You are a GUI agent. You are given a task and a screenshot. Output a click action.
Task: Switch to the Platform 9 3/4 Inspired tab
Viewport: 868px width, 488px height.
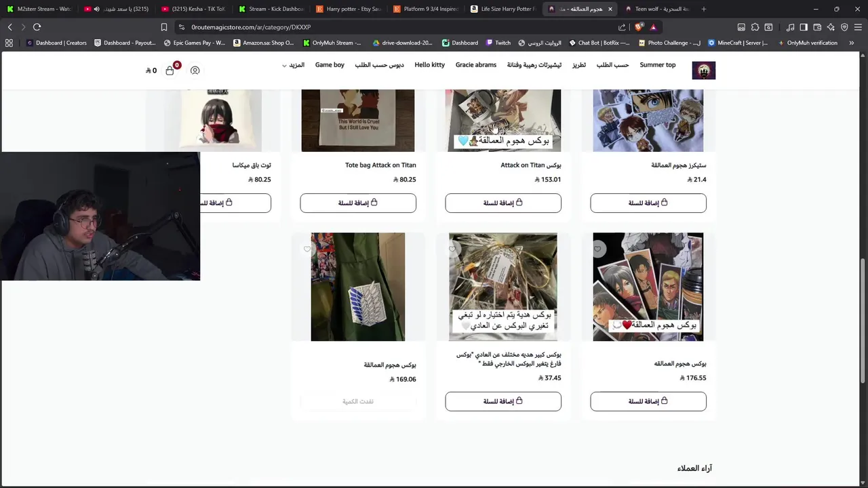click(x=426, y=9)
